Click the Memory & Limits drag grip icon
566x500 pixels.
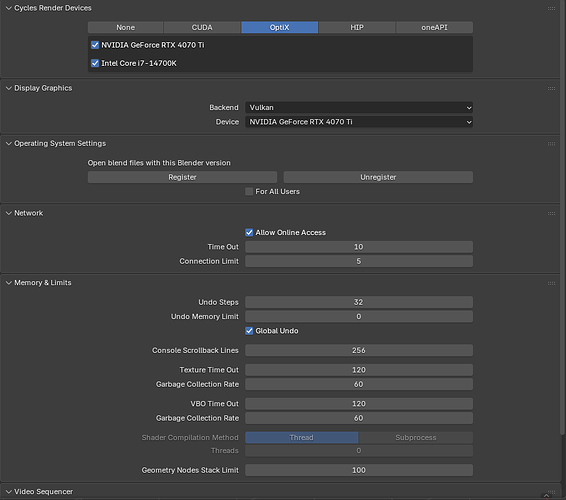click(551, 283)
